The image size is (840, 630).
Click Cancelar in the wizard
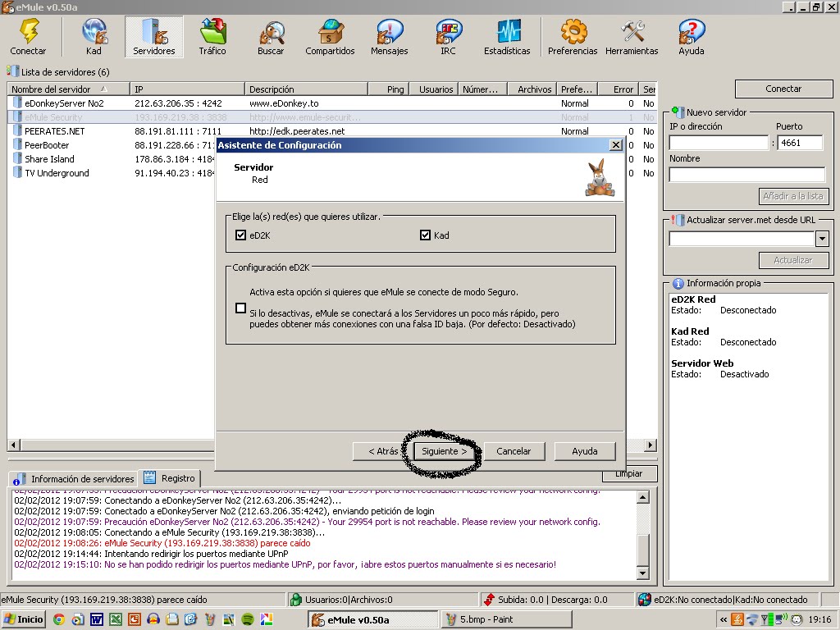point(514,451)
